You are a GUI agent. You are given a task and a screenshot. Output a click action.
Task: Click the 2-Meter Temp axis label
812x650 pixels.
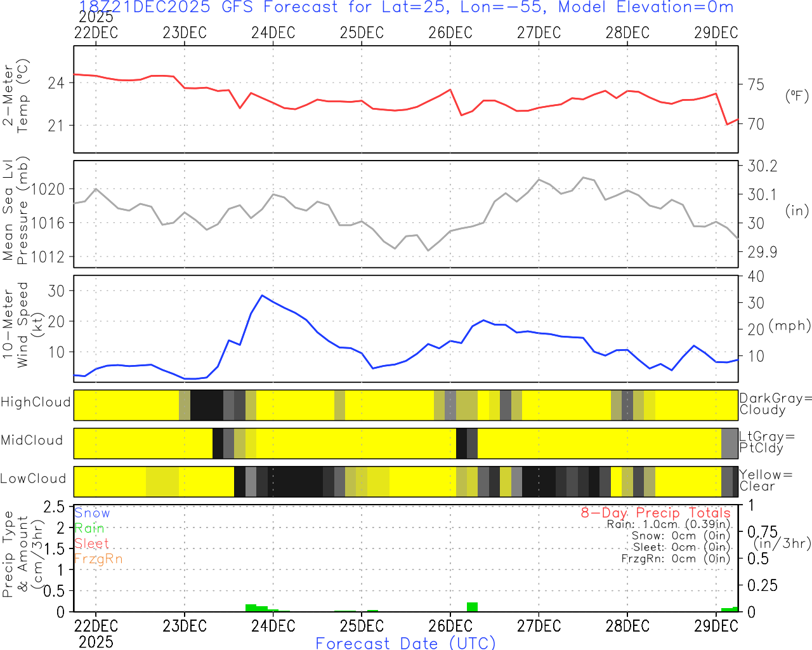click(x=16, y=97)
